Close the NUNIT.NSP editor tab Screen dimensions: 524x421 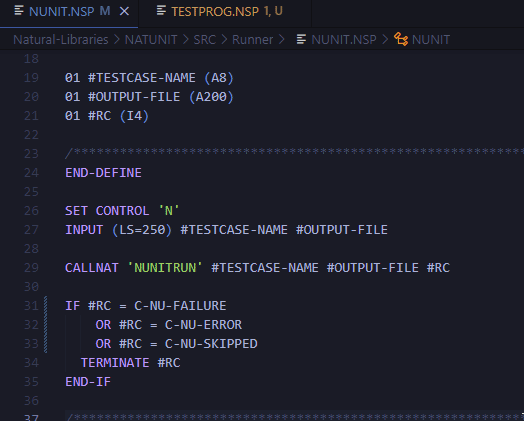(x=124, y=12)
